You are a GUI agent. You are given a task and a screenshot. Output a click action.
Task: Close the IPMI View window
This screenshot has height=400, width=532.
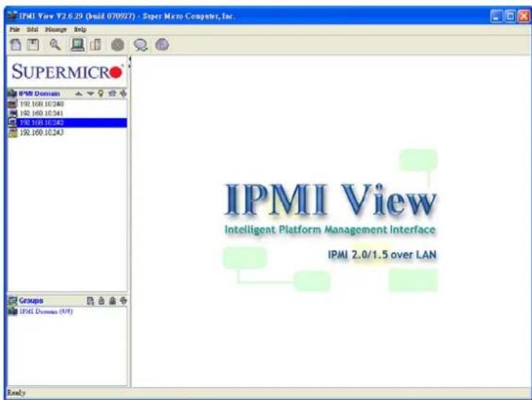coord(524,16)
